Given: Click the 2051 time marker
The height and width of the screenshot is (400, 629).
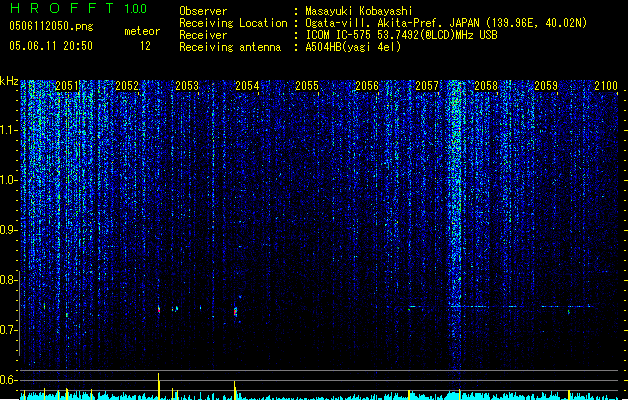Looking at the screenshot, I should coord(67,86).
